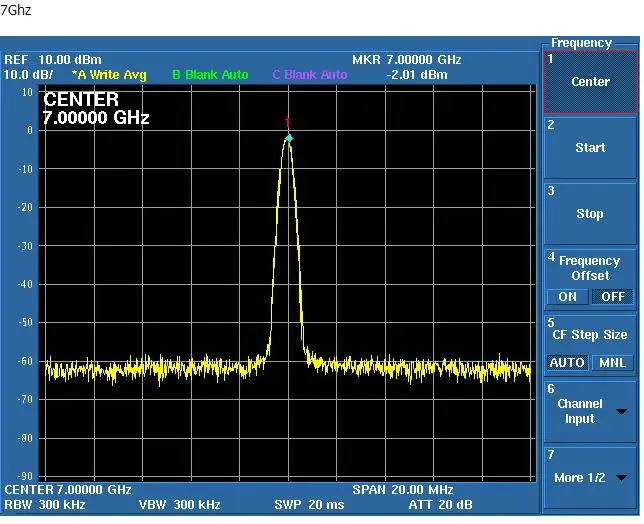This screenshot has height=524, width=644.
Task: Click the cyan marker 1 diamond on trace
Action: [x=289, y=138]
